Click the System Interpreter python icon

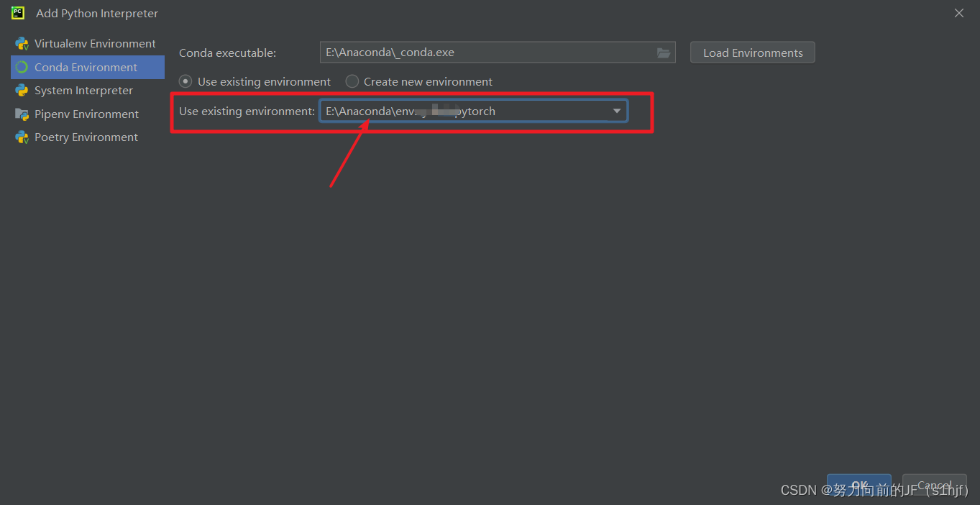click(x=22, y=91)
